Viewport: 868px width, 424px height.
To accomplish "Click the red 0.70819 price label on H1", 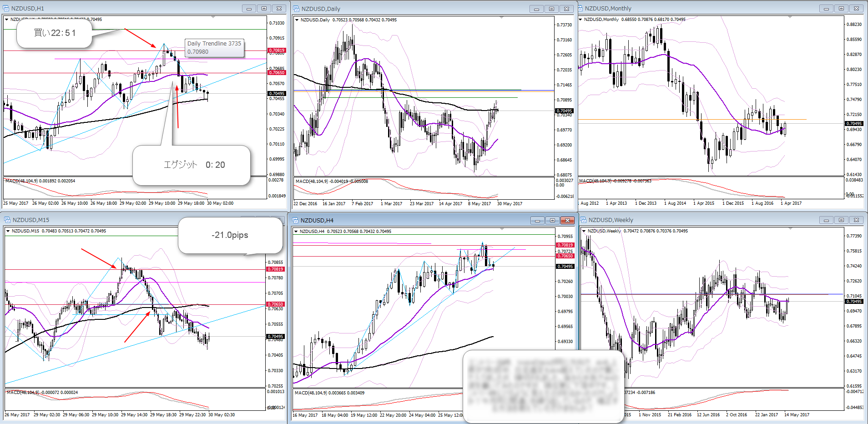I will click(277, 50).
